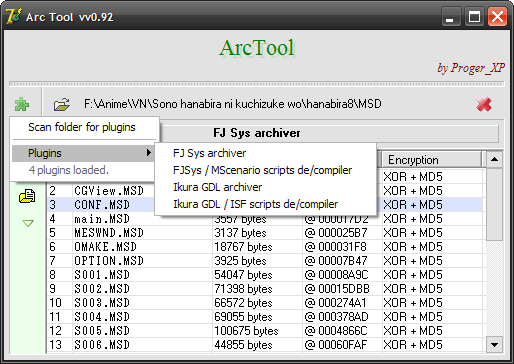Click the yellow folder-with-document icon

point(27,196)
